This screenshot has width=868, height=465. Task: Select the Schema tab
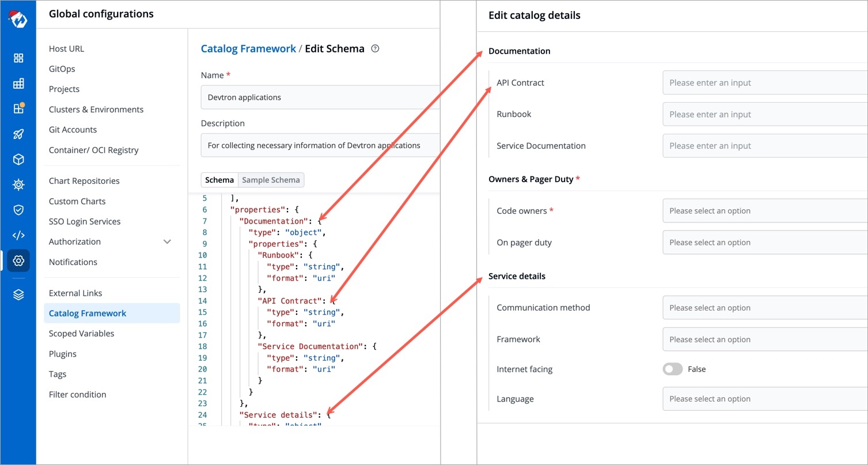point(219,180)
